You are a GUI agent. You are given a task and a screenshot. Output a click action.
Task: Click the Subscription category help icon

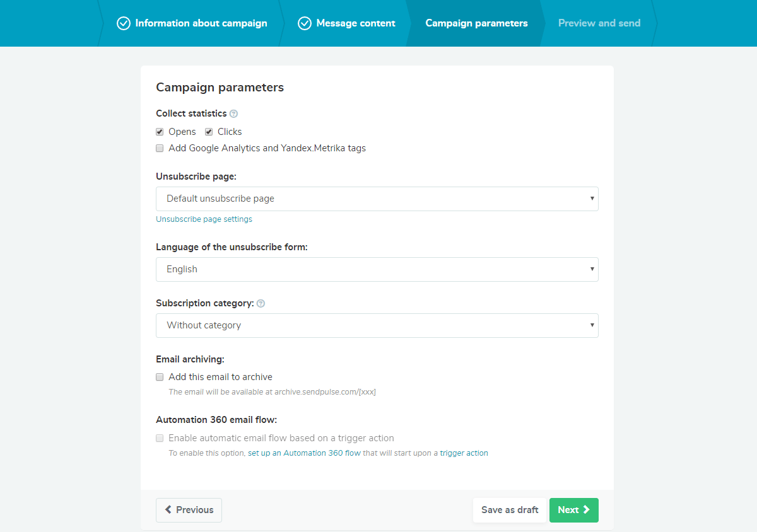point(261,304)
